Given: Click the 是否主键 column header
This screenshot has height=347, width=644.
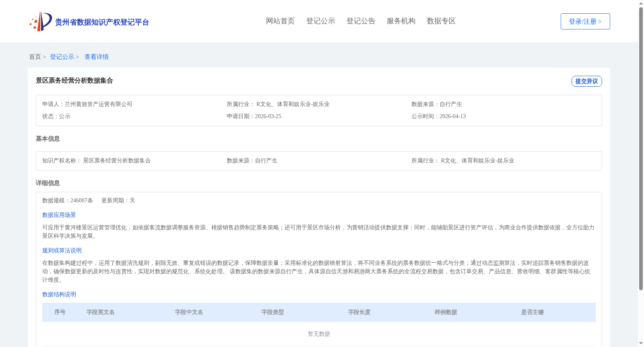Looking at the screenshot, I should 533,312.
